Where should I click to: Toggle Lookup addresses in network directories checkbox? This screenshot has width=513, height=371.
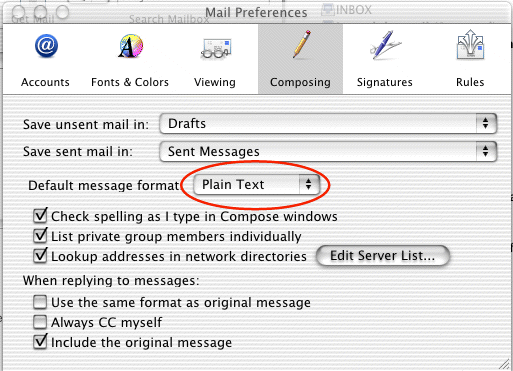(40, 256)
